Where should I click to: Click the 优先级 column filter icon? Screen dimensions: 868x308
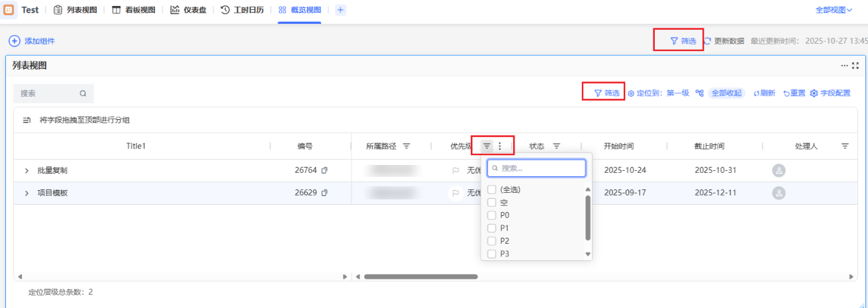tap(487, 146)
